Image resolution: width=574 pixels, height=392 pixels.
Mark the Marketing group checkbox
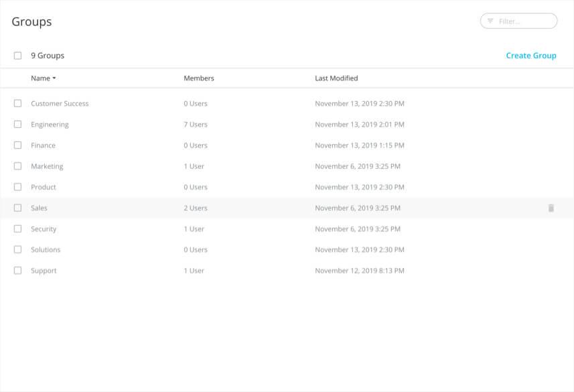(17, 166)
